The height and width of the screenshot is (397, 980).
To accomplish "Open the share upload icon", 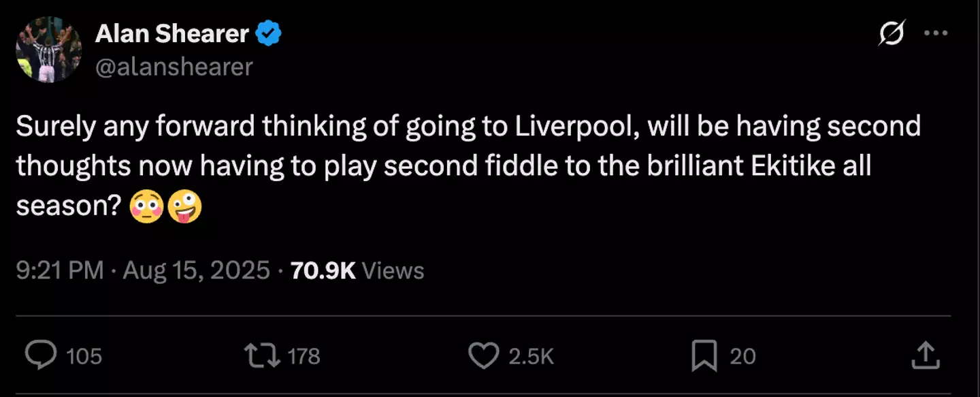I will click(927, 355).
